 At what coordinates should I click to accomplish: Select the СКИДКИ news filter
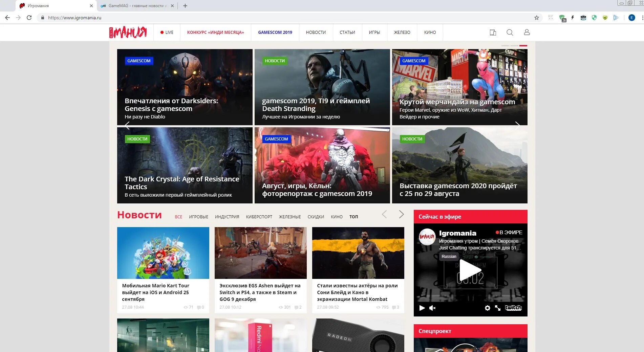click(316, 217)
